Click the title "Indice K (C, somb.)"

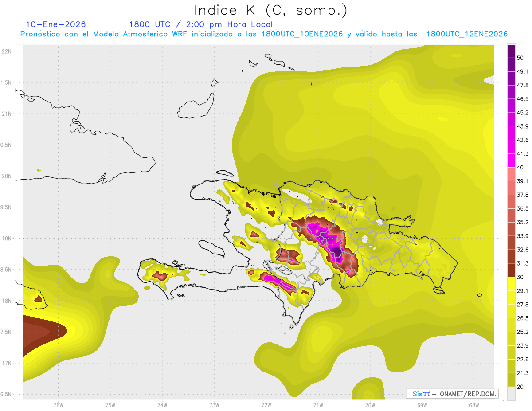pos(270,10)
